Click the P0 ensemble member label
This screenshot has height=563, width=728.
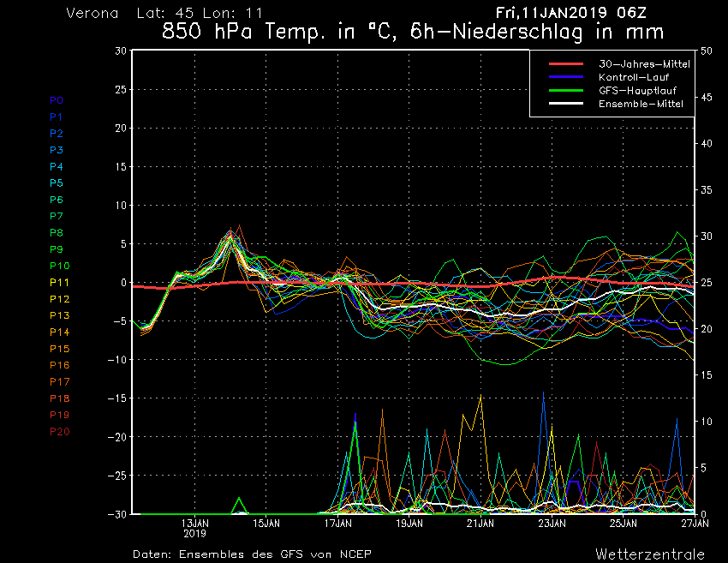click(x=57, y=100)
